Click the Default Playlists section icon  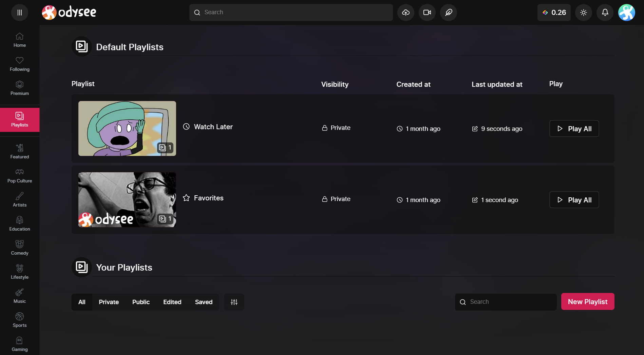coord(82,46)
